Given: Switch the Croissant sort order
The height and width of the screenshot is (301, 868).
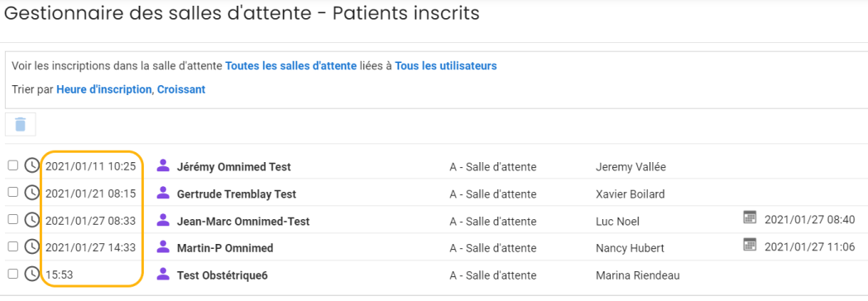Looking at the screenshot, I should click(x=181, y=89).
